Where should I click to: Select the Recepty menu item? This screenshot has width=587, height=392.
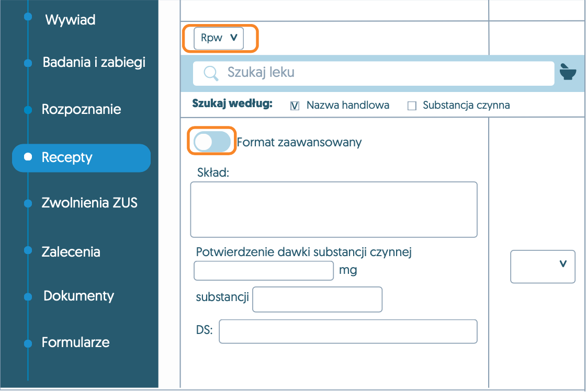tap(67, 157)
